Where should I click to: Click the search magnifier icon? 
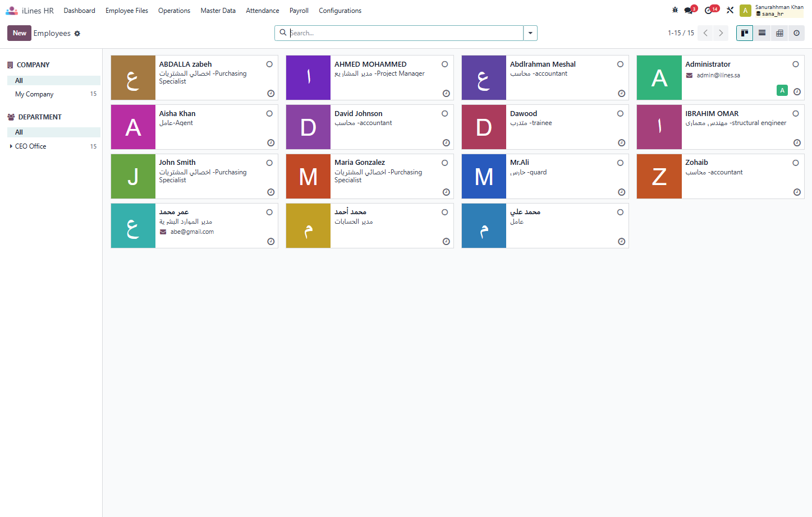coord(283,33)
